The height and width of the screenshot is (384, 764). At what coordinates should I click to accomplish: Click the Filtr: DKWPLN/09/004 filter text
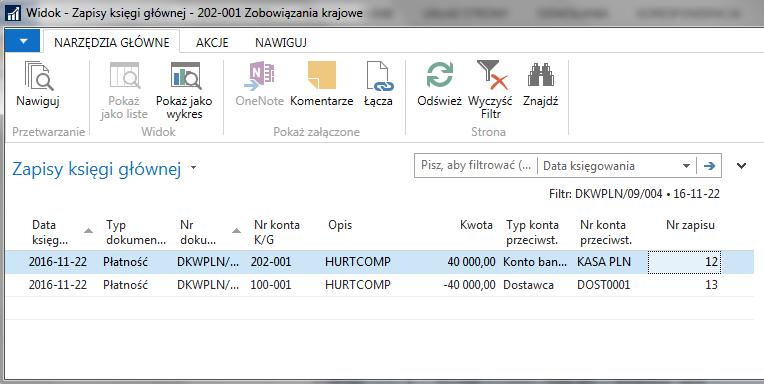pyautogui.click(x=634, y=194)
